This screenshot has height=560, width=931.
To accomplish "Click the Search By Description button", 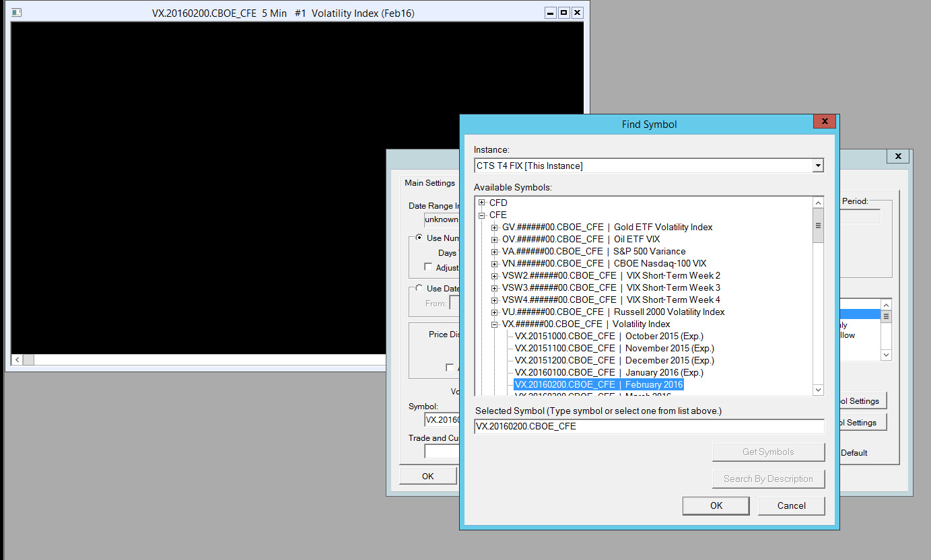I will (768, 479).
